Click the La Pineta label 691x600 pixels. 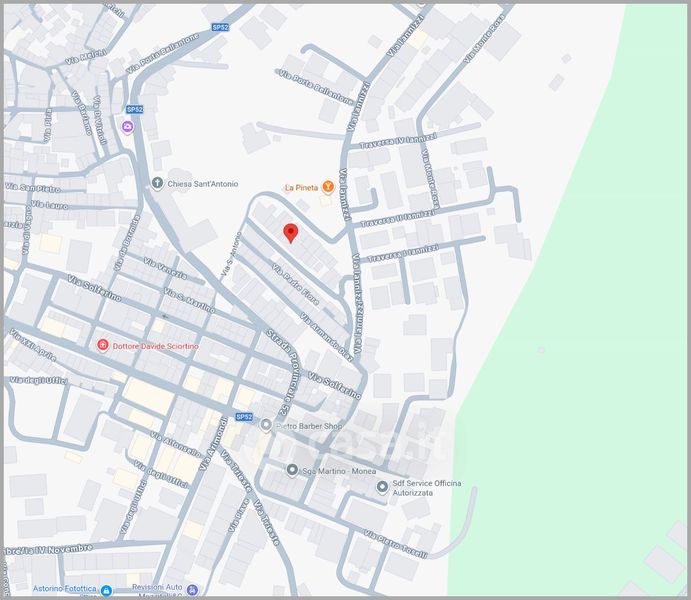click(x=301, y=188)
